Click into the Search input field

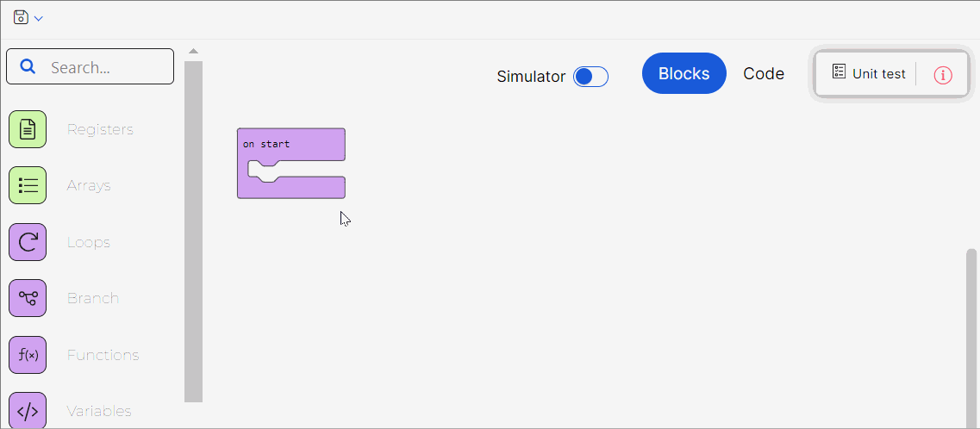point(108,67)
